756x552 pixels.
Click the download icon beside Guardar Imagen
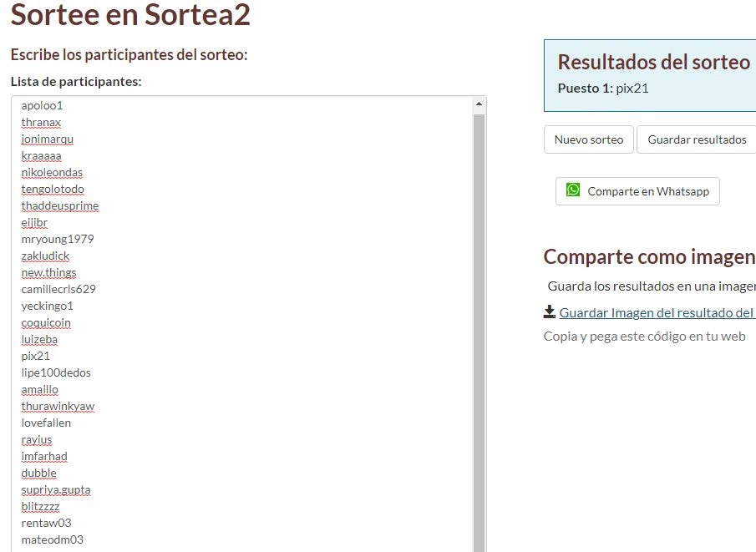[549, 312]
